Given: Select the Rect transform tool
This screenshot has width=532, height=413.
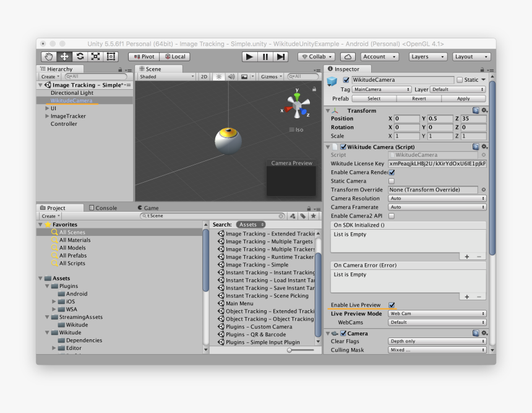Looking at the screenshot, I should click(x=111, y=56).
